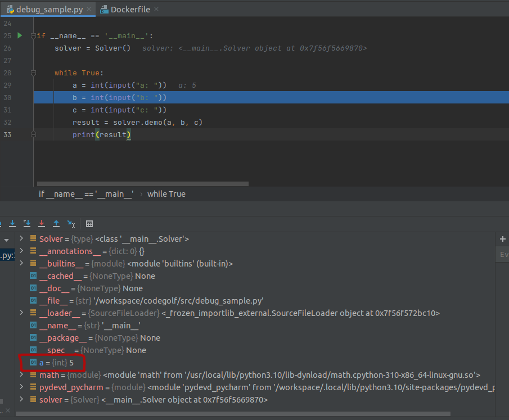Close the Dockerfile editor tab
The height and width of the screenshot is (420, 509).
click(156, 9)
